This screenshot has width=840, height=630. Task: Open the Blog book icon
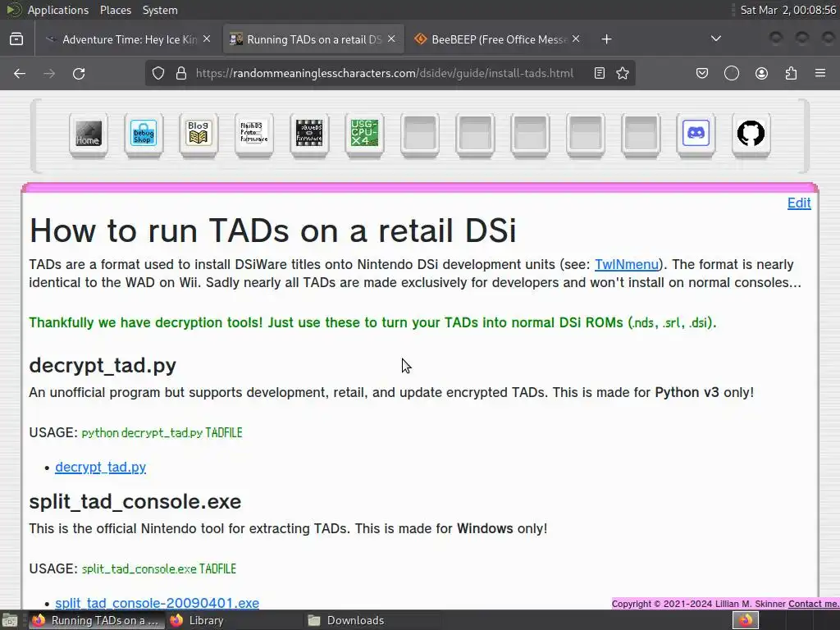click(x=199, y=134)
